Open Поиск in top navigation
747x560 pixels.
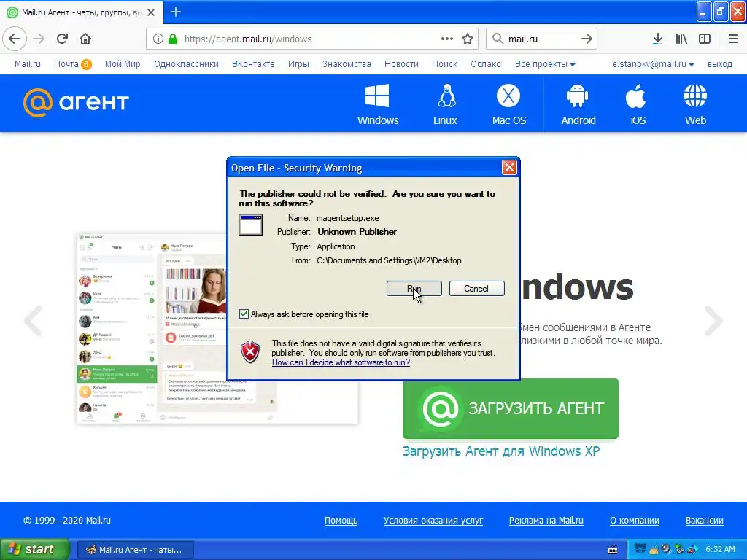[x=444, y=64]
